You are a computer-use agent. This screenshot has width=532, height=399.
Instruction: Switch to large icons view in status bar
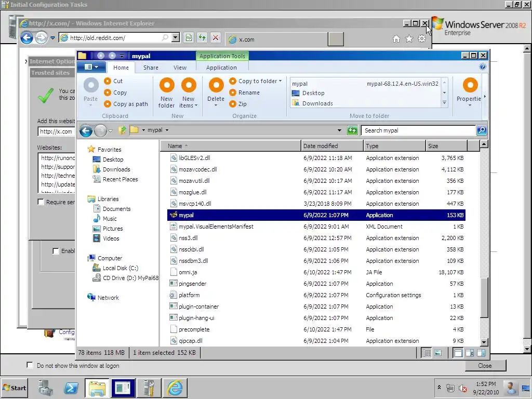pos(438,353)
